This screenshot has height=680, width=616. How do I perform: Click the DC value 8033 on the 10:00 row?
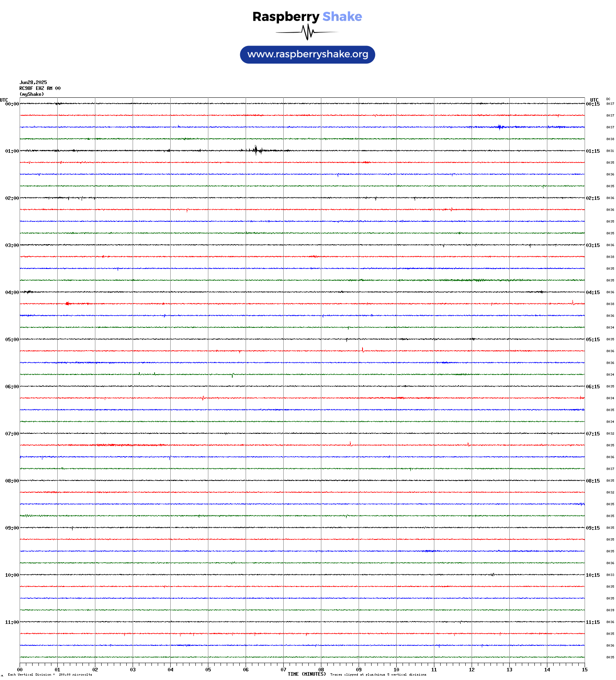click(610, 575)
